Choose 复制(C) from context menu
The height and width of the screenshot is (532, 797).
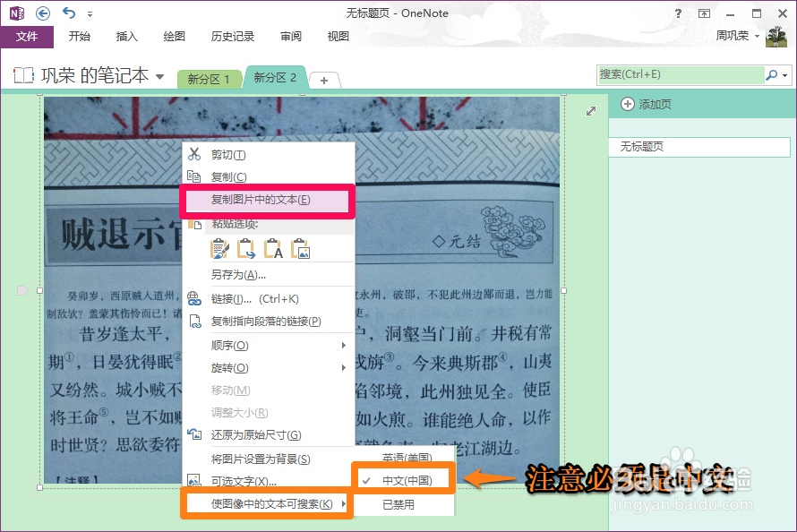pyautogui.click(x=268, y=176)
